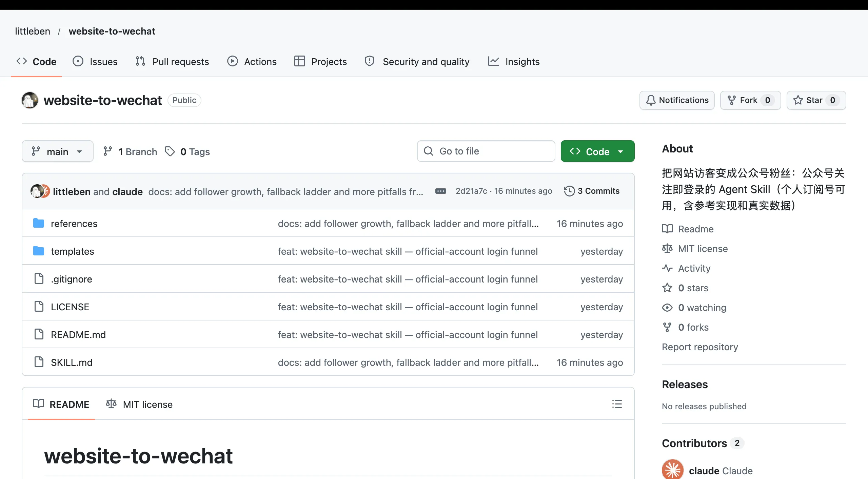Click the .gitignore file icon
868x479 pixels.
(x=39, y=279)
